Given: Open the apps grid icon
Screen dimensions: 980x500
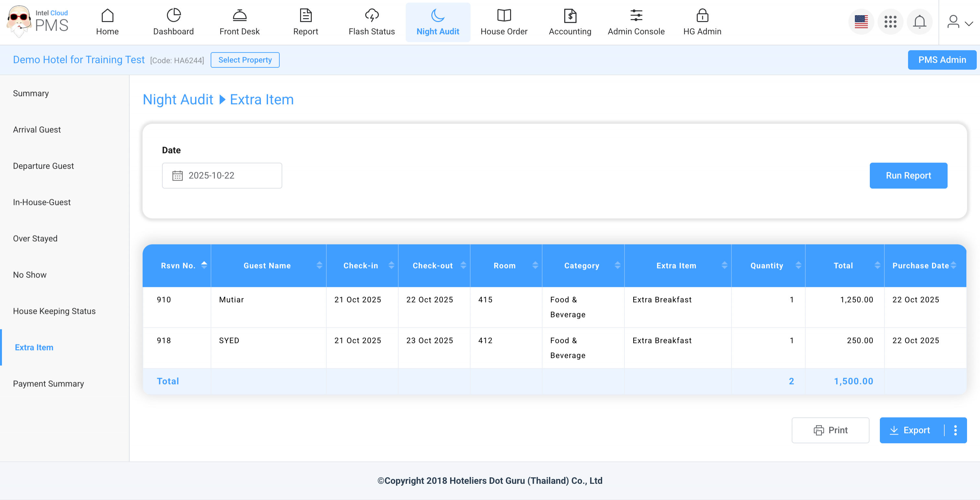Looking at the screenshot, I should pyautogui.click(x=890, y=22).
